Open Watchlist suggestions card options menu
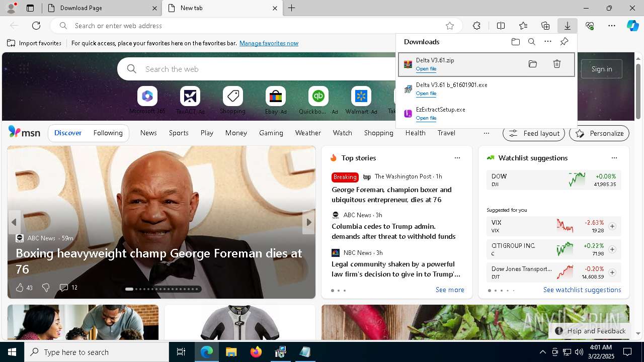 (x=614, y=158)
